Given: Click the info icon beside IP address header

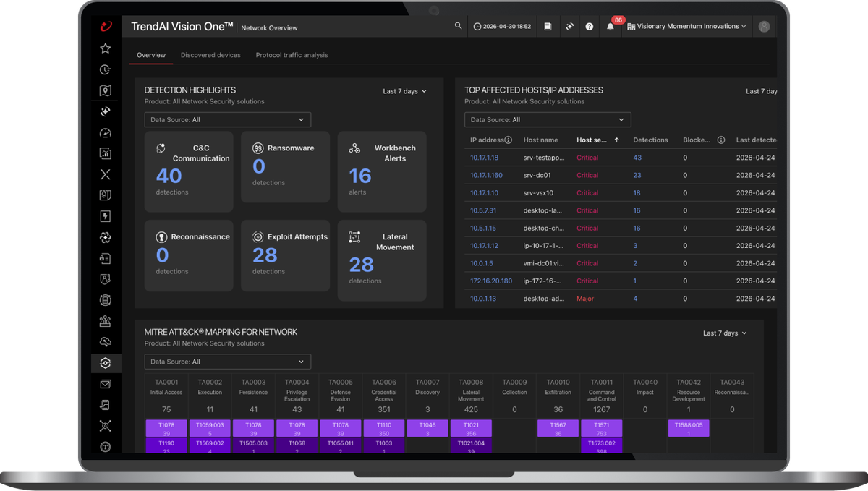Looking at the screenshot, I should 508,140.
